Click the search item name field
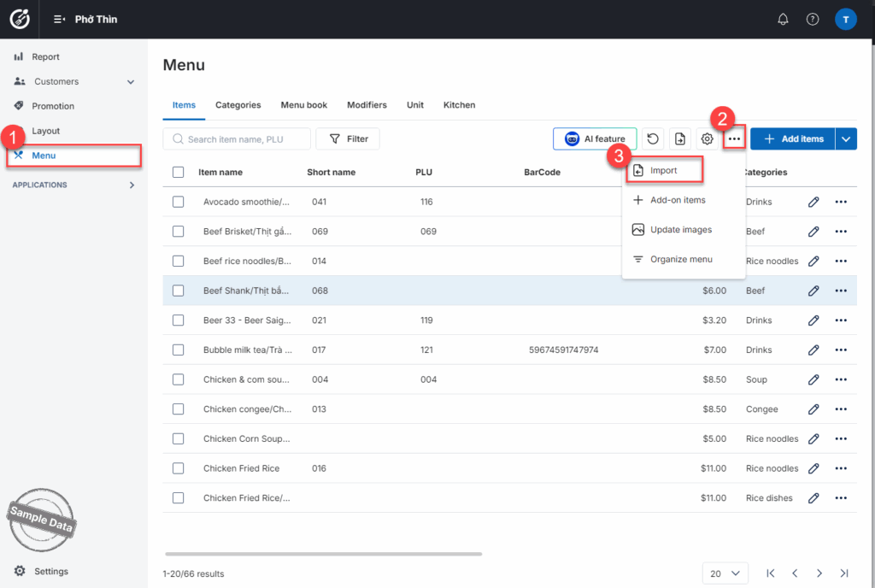Image resolution: width=875 pixels, height=588 pixels. [236, 139]
